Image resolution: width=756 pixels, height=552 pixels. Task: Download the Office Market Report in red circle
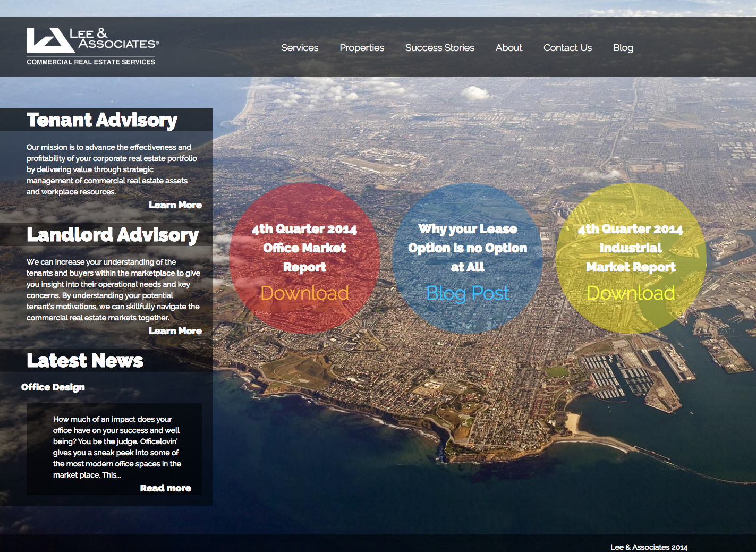point(304,293)
